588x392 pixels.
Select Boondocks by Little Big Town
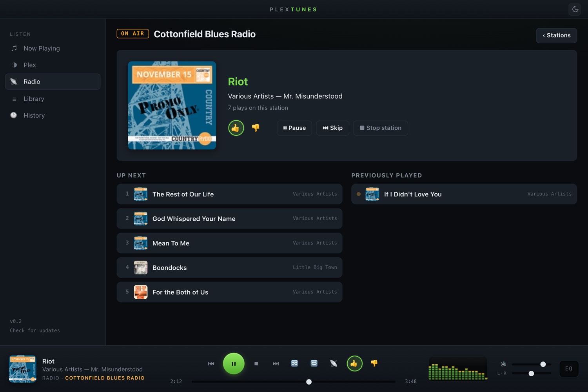point(229,267)
